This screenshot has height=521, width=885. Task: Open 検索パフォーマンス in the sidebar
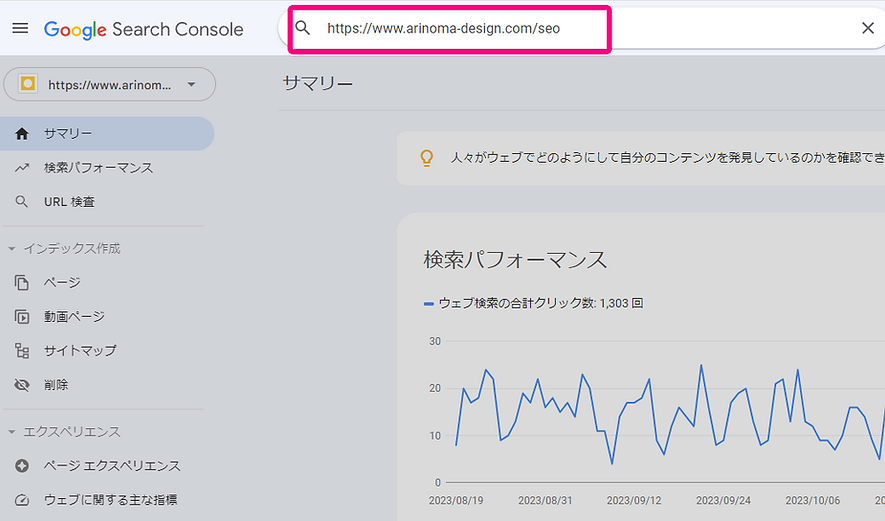pyautogui.click(x=107, y=168)
